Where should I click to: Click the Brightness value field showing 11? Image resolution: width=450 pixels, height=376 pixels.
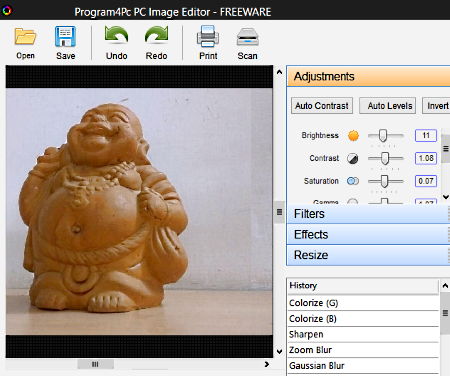(426, 135)
